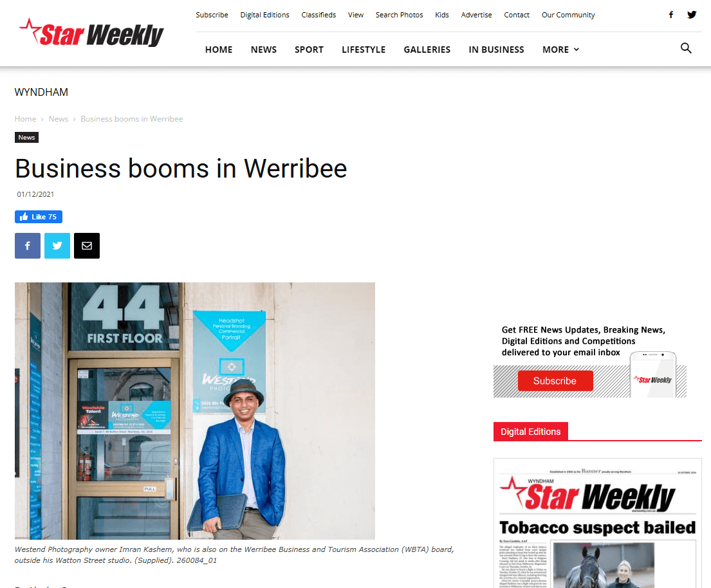Follow the Home breadcrumb link
Viewport: 711px width, 588px height.
25,119
